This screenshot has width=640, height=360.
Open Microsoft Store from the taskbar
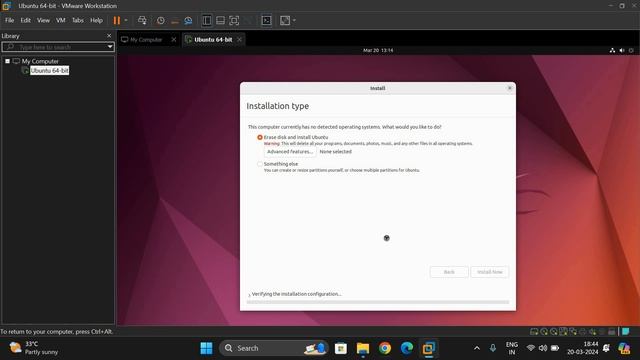click(x=341, y=348)
